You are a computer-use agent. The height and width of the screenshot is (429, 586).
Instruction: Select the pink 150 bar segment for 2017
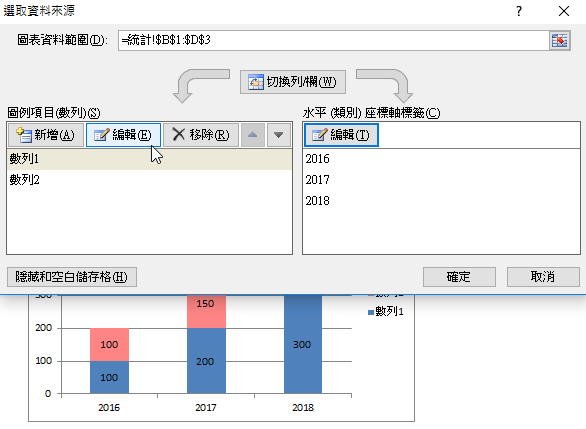click(x=206, y=311)
